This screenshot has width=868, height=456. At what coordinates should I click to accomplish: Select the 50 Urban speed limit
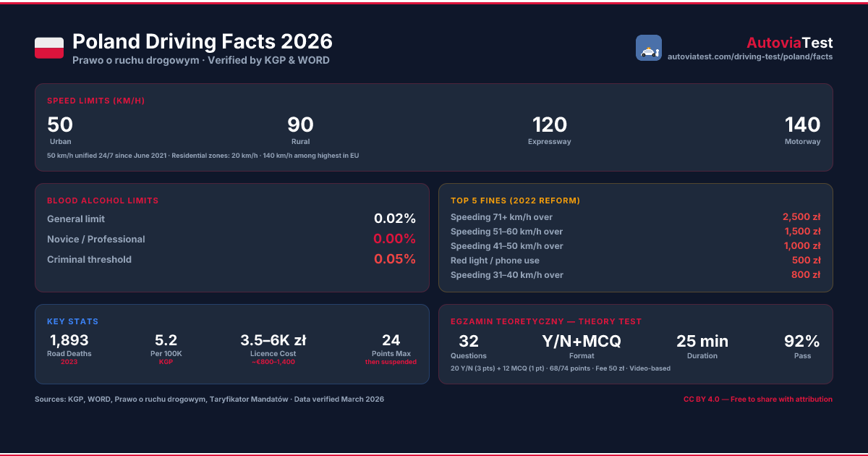(x=60, y=130)
